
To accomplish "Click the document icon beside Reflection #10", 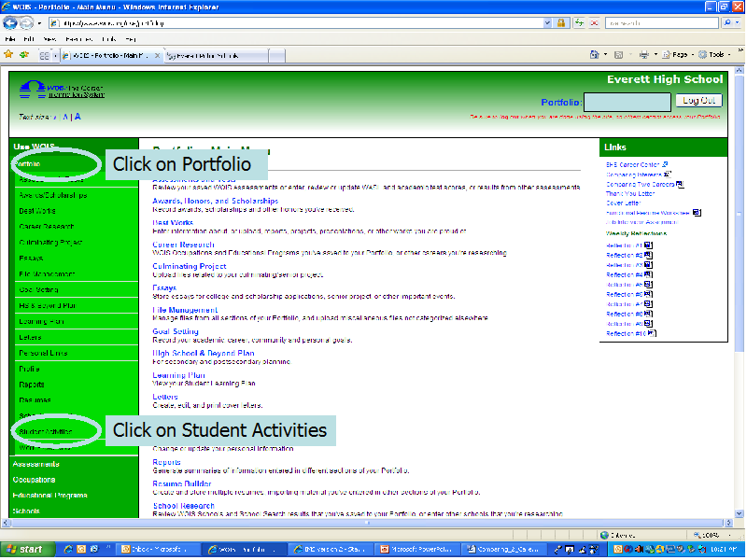I will coord(652,333).
